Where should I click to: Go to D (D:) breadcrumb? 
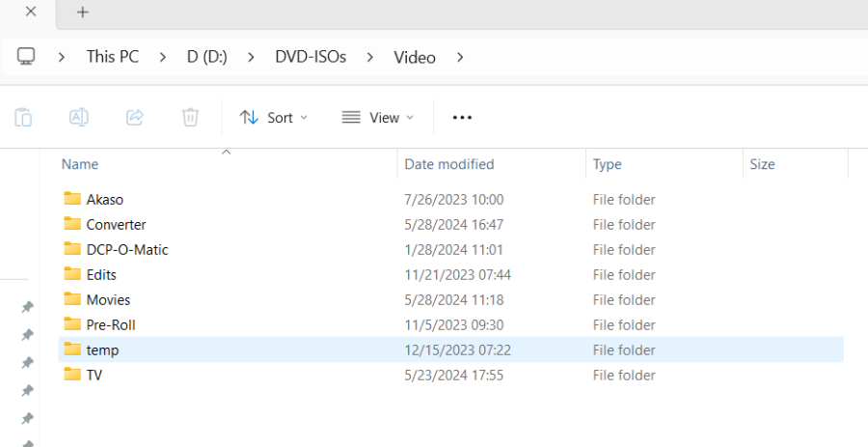coord(206,57)
